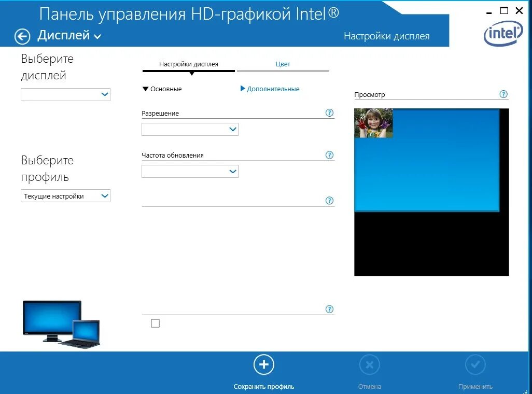The image size is (532, 394).
Task: Click the Разрешение label
Action: coord(160,114)
